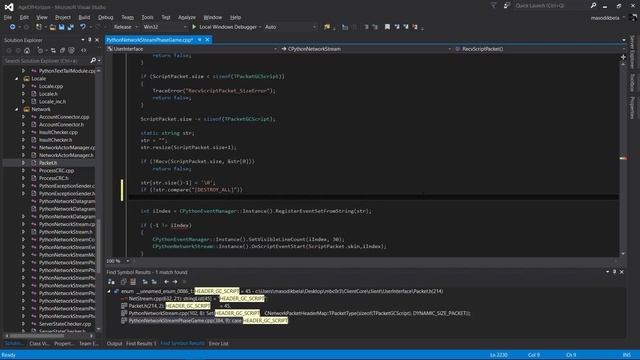This screenshot has height=360, width=640.
Task: Click the Quick Launch search magnifier icon
Action: [x=593, y=5]
